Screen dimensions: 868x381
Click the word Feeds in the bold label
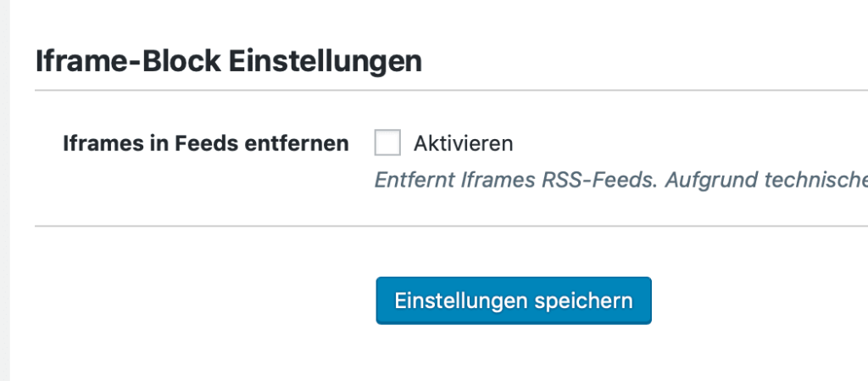coord(202,143)
